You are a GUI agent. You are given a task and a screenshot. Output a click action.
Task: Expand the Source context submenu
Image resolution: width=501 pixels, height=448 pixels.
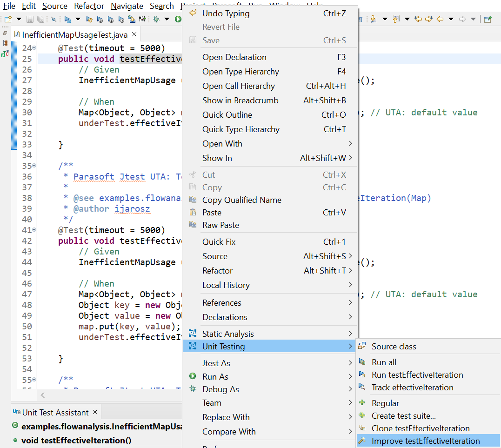[270, 256]
